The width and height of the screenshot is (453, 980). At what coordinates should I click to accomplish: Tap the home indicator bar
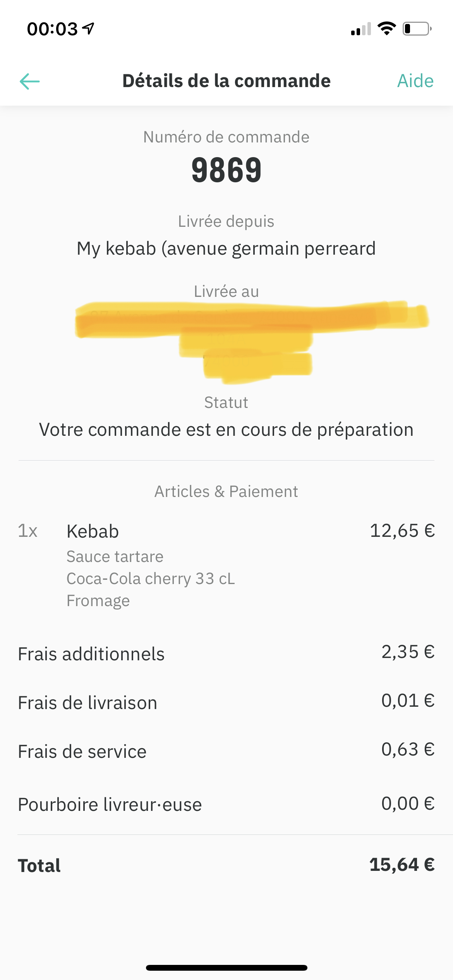click(x=226, y=968)
